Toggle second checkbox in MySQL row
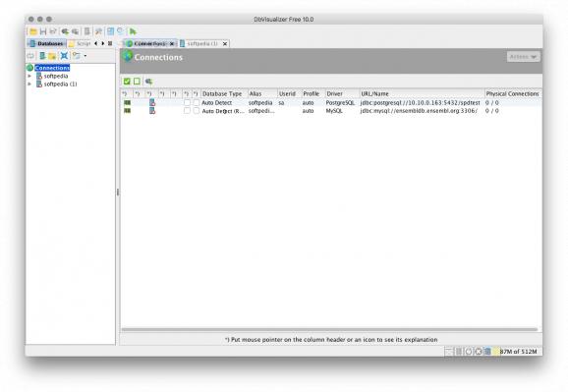 (x=197, y=111)
